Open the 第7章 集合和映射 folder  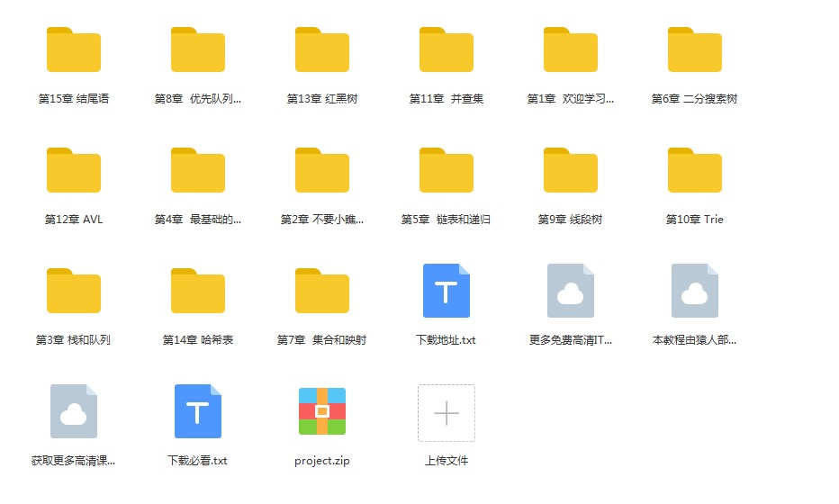322,292
